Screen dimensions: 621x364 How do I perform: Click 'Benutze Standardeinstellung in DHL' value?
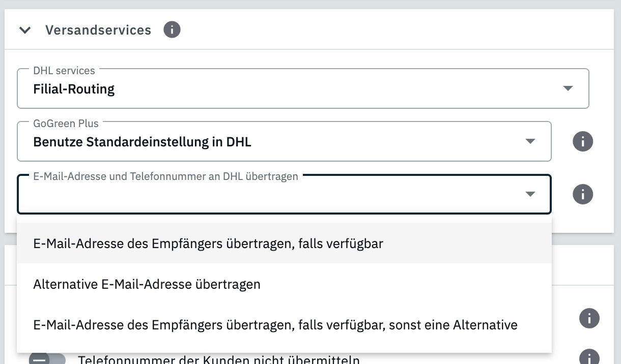pyautogui.click(x=142, y=142)
